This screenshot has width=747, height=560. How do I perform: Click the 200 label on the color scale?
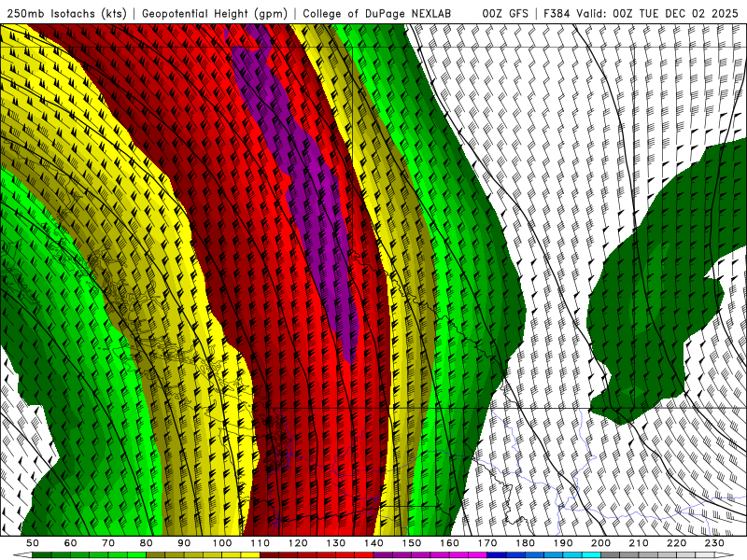pos(600,543)
